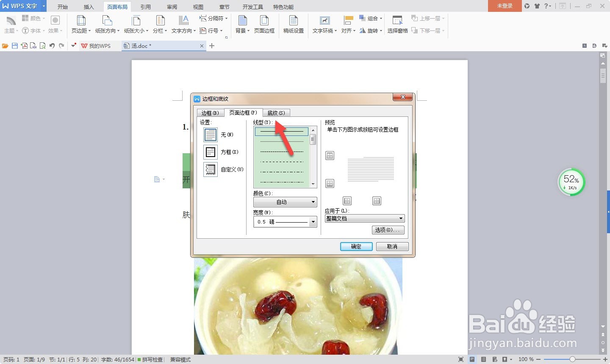Switch to full screen view in status bar
This screenshot has width=610, height=364.
(461, 359)
